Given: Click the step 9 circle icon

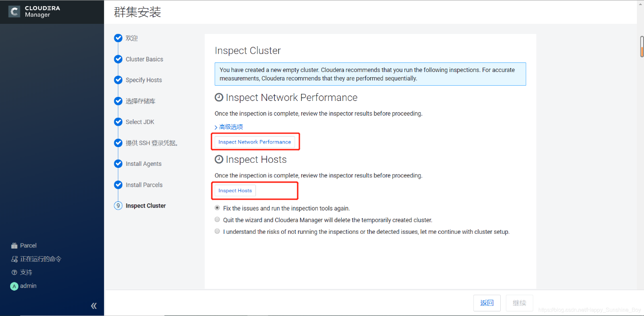Looking at the screenshot, I should (x=118, y=205).
